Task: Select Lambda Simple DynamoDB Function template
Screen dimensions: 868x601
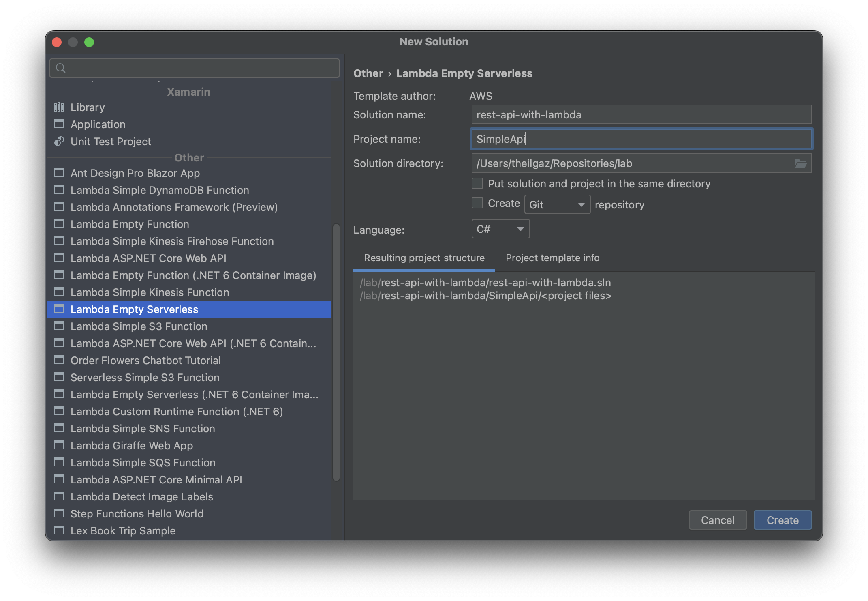Action: pos(161,190)
